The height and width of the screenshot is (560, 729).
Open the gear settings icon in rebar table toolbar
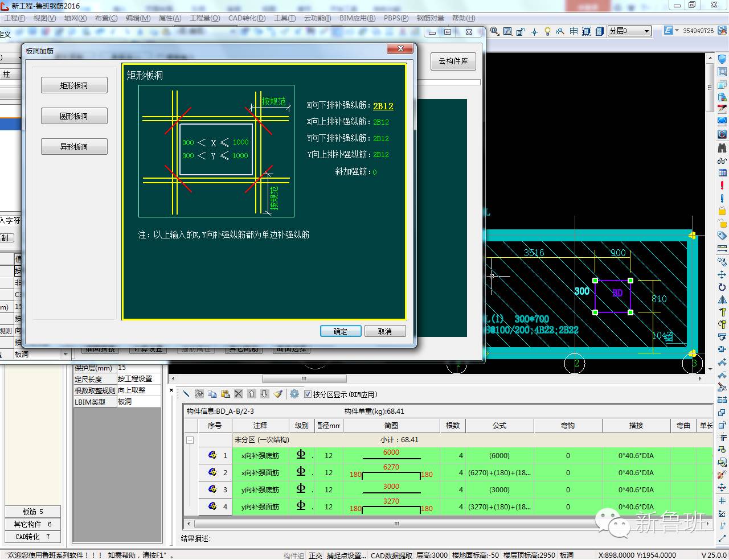click(x=294, y=394)
